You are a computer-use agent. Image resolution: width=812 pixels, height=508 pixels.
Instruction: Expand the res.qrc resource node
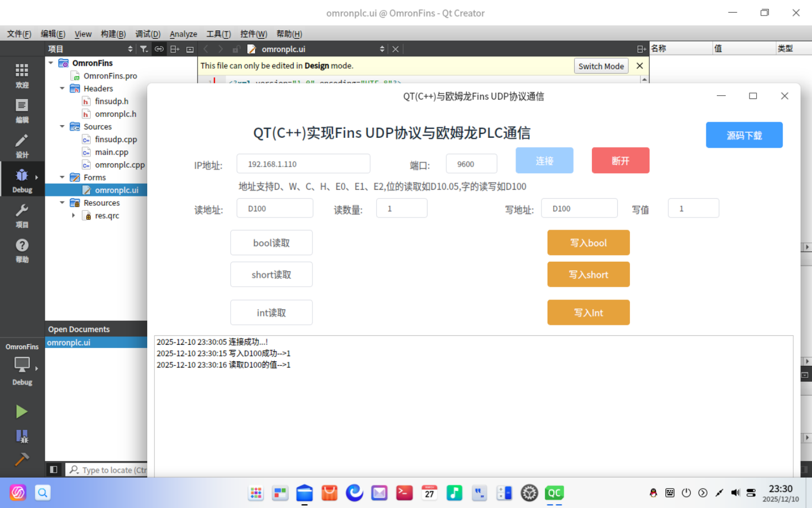(73, 216)
